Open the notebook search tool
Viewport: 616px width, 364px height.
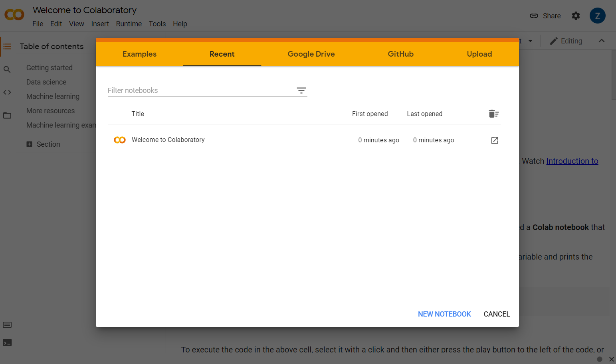point(7,69)
